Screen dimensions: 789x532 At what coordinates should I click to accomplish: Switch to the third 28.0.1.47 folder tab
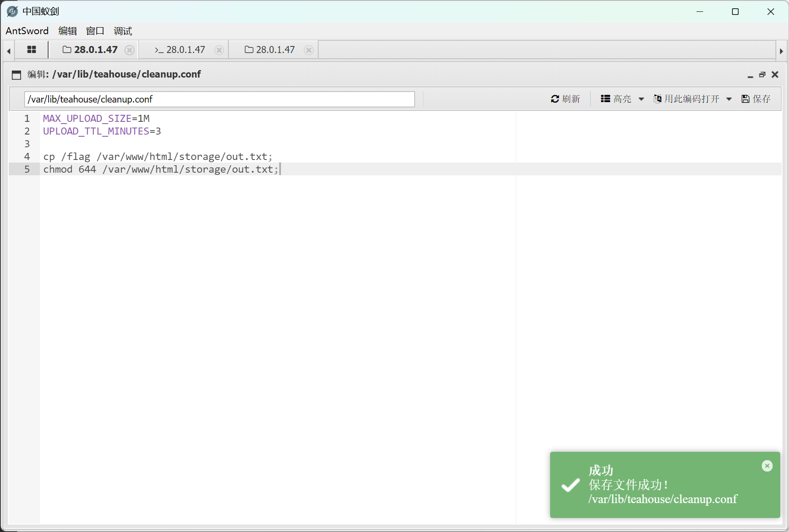coord(270,50)
